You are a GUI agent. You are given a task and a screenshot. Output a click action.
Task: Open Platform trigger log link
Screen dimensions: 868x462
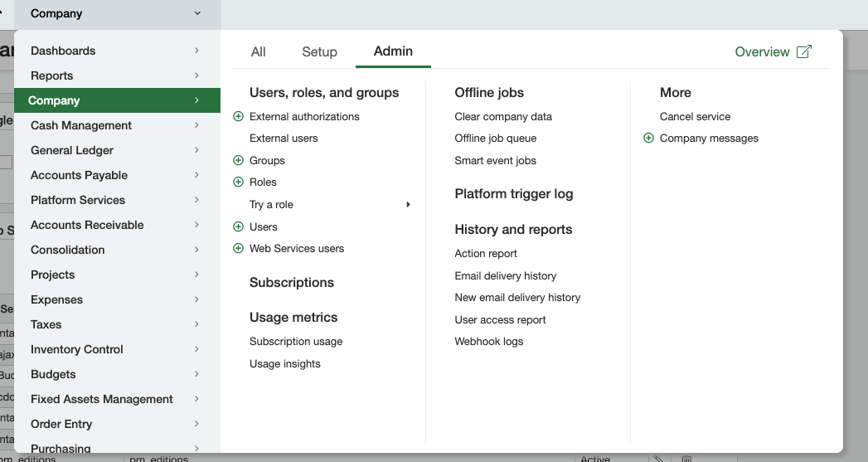click(x=514, y=194)
